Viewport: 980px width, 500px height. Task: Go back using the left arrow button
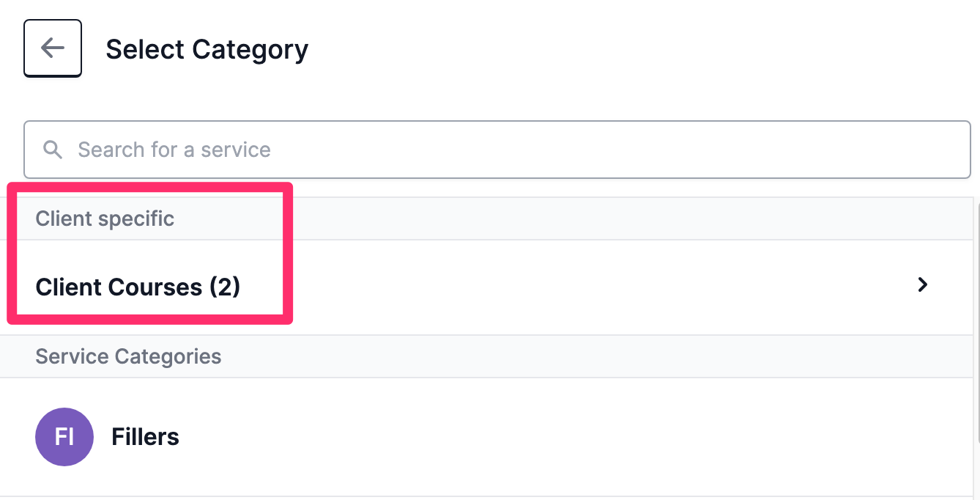52,48
